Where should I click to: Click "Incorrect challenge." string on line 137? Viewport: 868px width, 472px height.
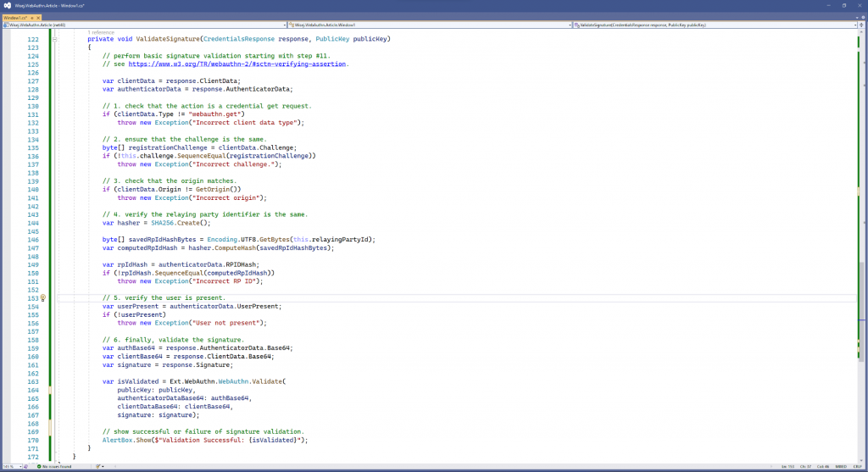pos(233,164)
